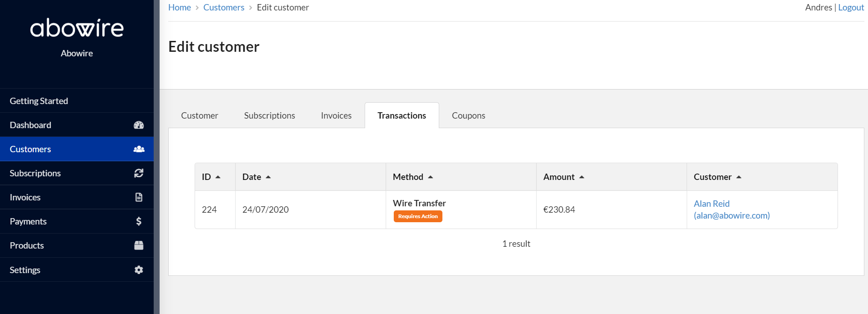Sort by Date column arrow

coord(268,177)
